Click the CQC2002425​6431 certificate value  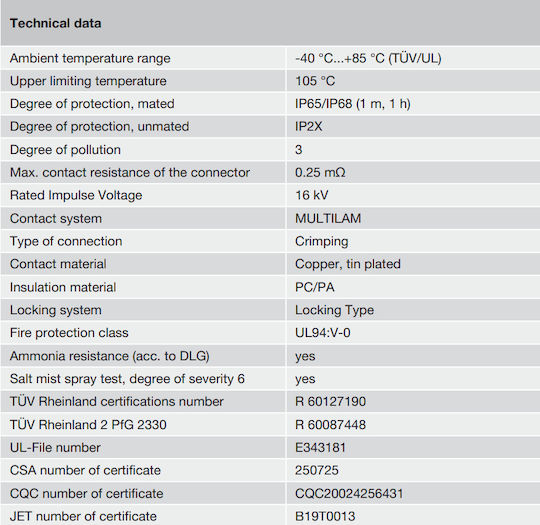pyautogui.click(x=349, y=494)
